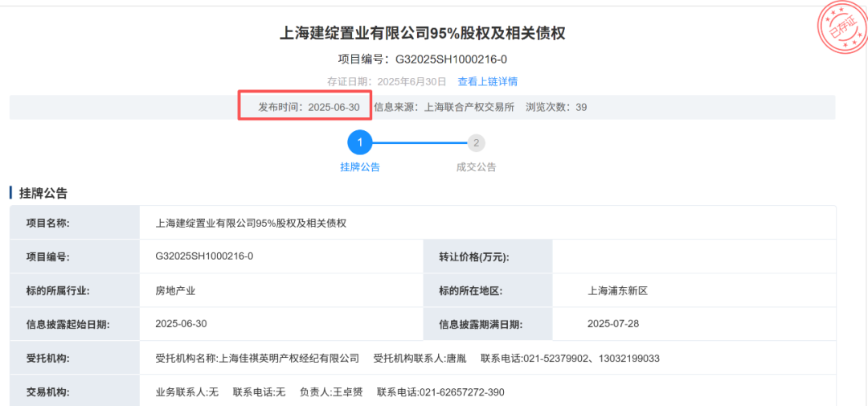Click the 上海浦东新区 region value
This screenshot has height=406, width=868.
coord(617,290)
